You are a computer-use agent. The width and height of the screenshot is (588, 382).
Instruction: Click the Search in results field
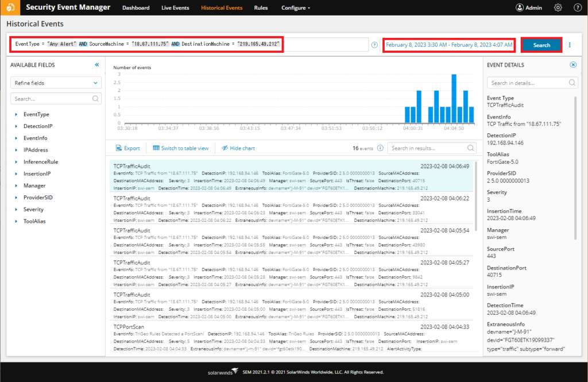point(432,148)
